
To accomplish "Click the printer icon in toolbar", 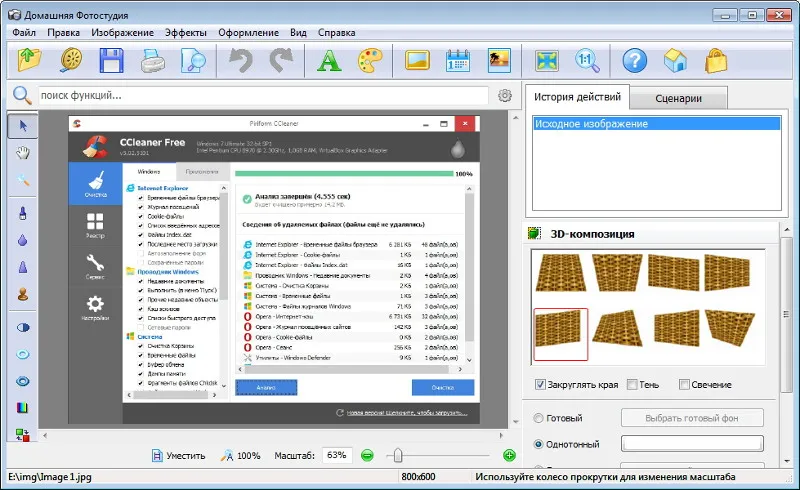I will [x=153, y=60].
